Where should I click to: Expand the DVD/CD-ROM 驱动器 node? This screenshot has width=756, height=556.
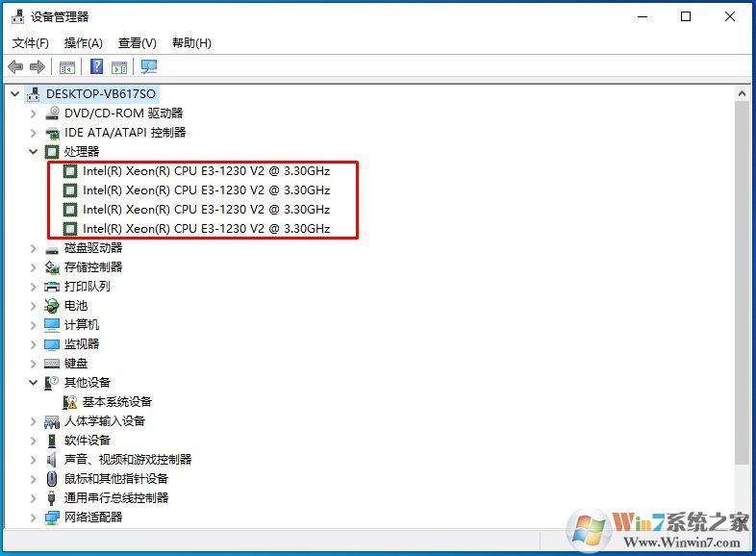coord(34,114)
